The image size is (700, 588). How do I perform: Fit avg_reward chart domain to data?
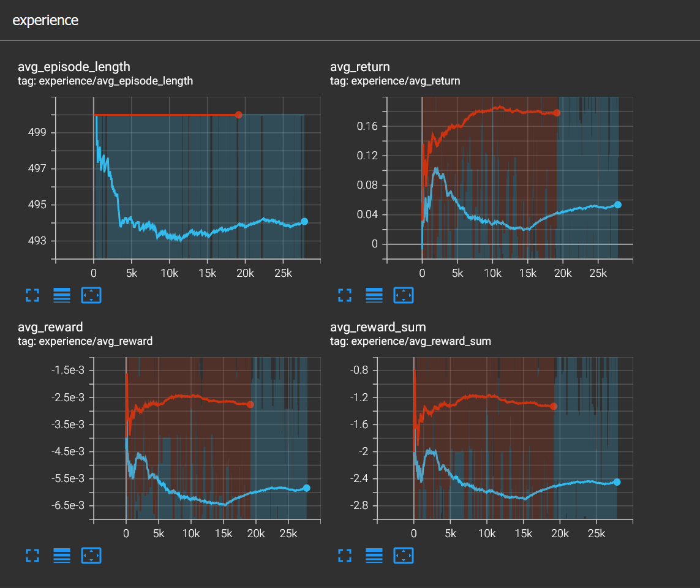tap(91, 556)
